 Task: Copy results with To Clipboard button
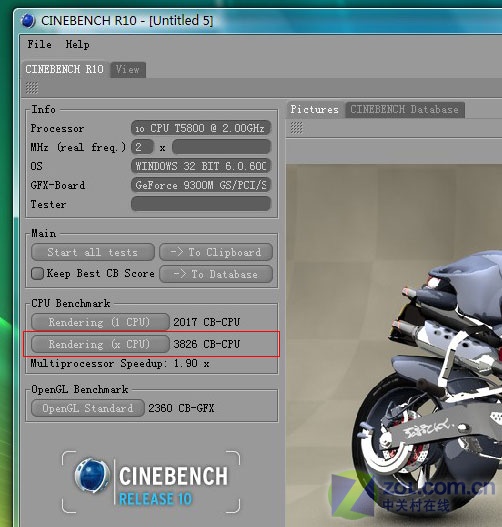pos(216,252)
